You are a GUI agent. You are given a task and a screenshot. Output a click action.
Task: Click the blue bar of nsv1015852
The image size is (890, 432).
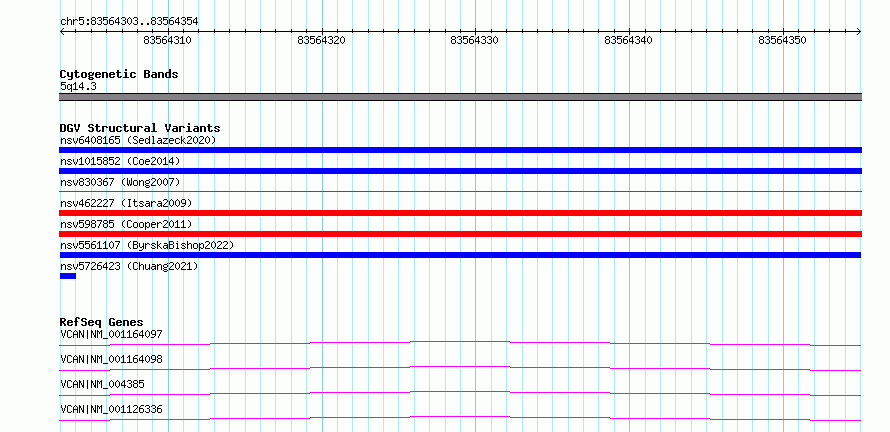coord(460,171)
